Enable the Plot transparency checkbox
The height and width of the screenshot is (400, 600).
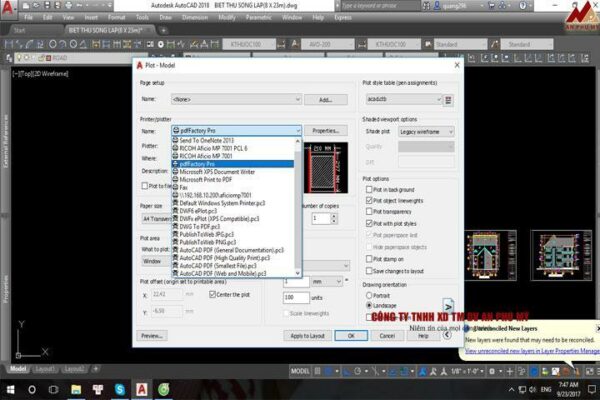pos(369,211)
